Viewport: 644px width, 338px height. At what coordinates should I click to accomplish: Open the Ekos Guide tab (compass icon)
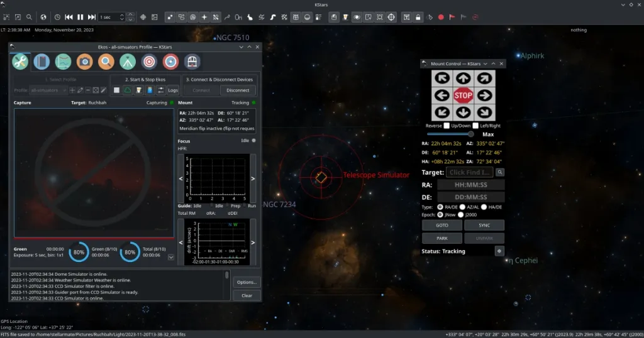coord(170,62)
